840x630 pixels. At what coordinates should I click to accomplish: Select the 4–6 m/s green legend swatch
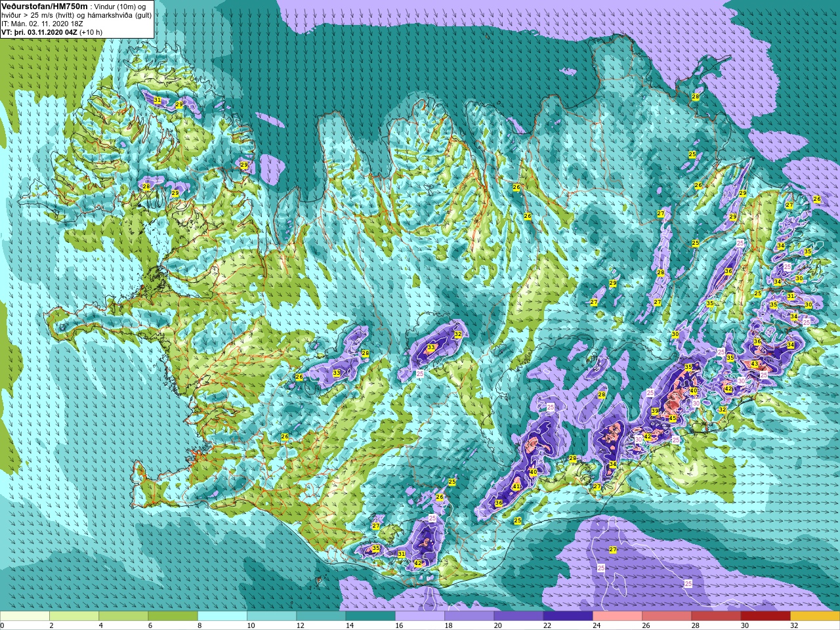123,616
